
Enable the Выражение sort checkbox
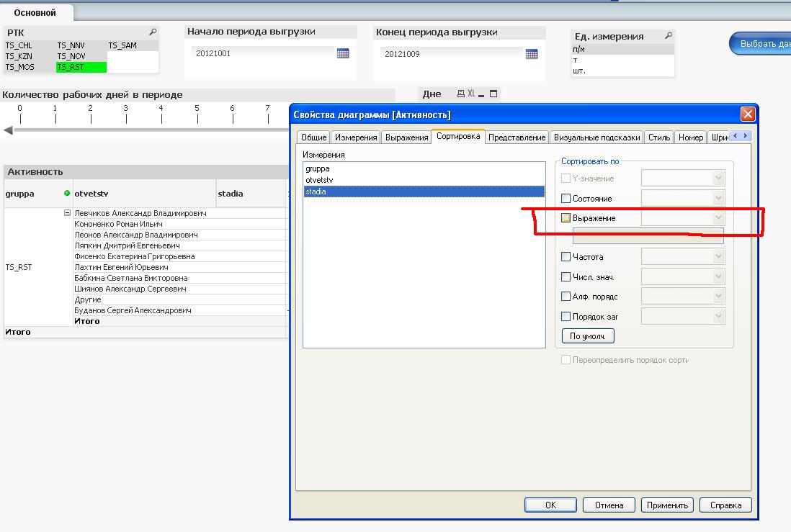point(566,218)
